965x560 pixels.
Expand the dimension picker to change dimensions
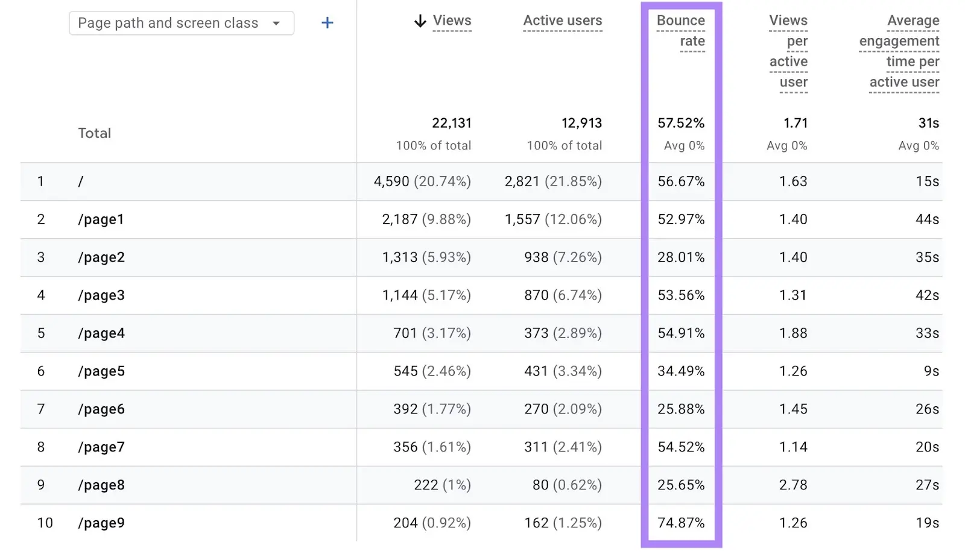tap(181, 23)
